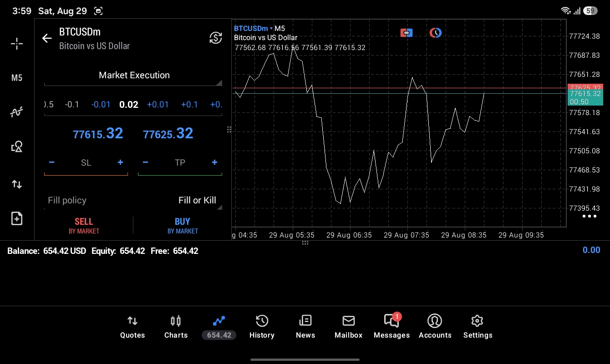Open the BTCUSDm symbol dropdown on chart
The image size is (610, 364).
pyautogui.click(x=253, y=29)
